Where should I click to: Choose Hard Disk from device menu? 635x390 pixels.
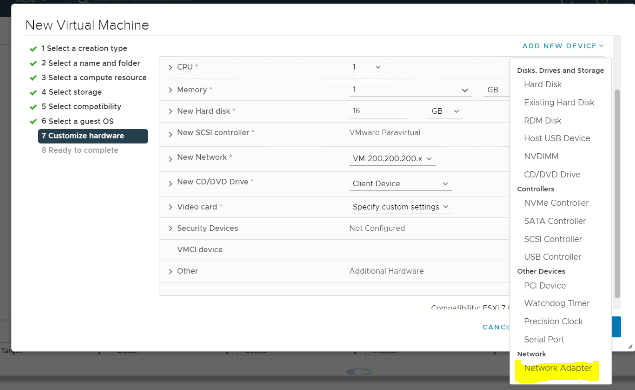543,84
